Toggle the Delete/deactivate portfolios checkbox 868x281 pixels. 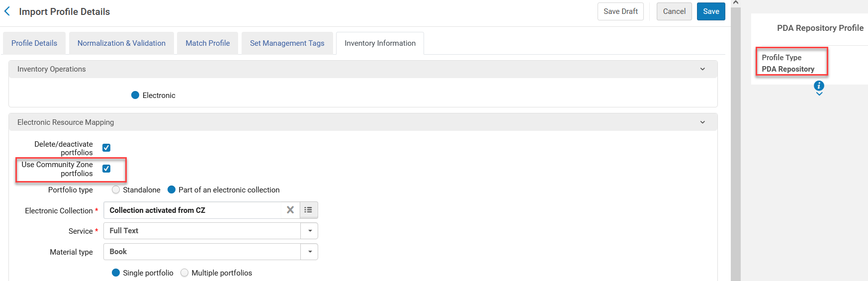[x=106, y=148]
